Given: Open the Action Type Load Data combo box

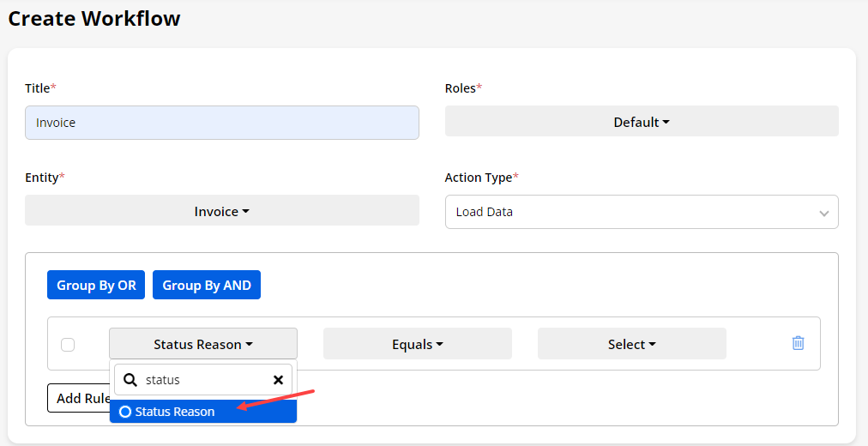Looking at the screenshot, I should point(641,212).
